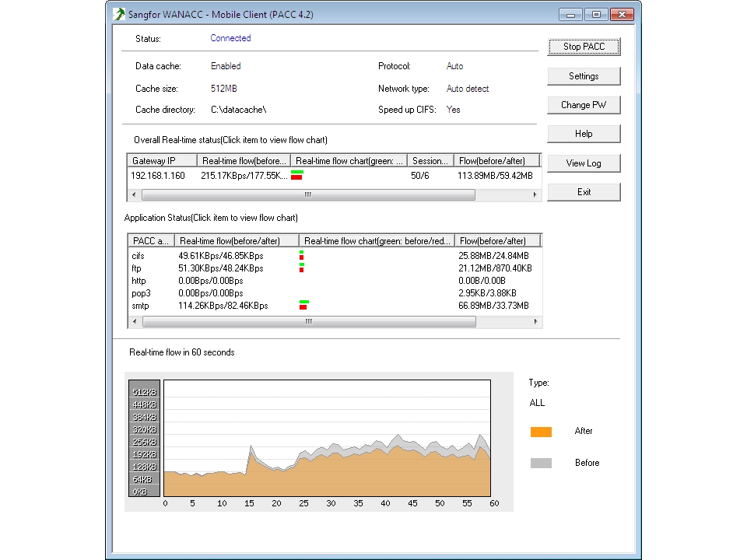Click the Exit button
This screenshot has height=560, width=747.
point(584,192)
